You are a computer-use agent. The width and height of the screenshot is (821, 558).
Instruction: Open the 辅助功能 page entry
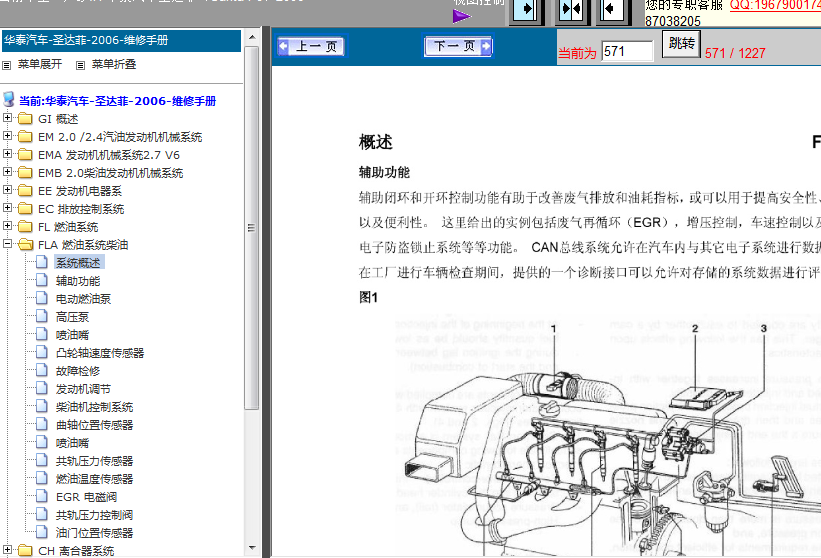coord(78,281)
